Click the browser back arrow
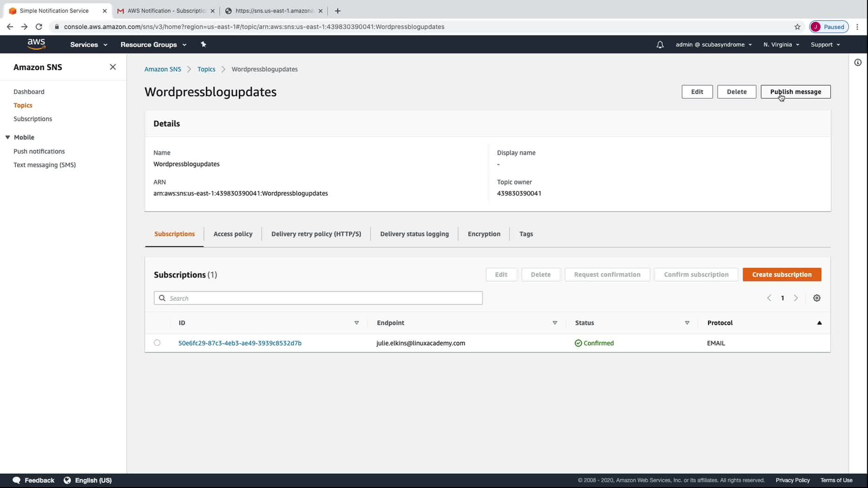The width and height of the screenshot is (868, 488). pos(10,26)
